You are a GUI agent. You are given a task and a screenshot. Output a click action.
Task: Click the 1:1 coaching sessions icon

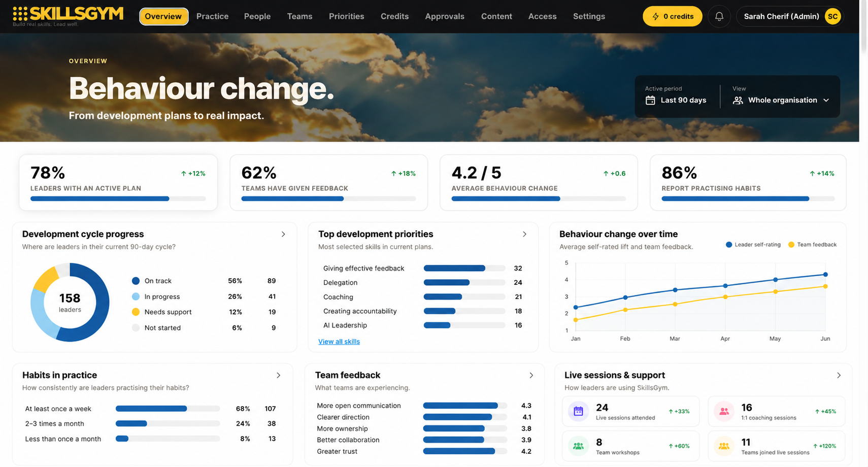pos(724,411)
